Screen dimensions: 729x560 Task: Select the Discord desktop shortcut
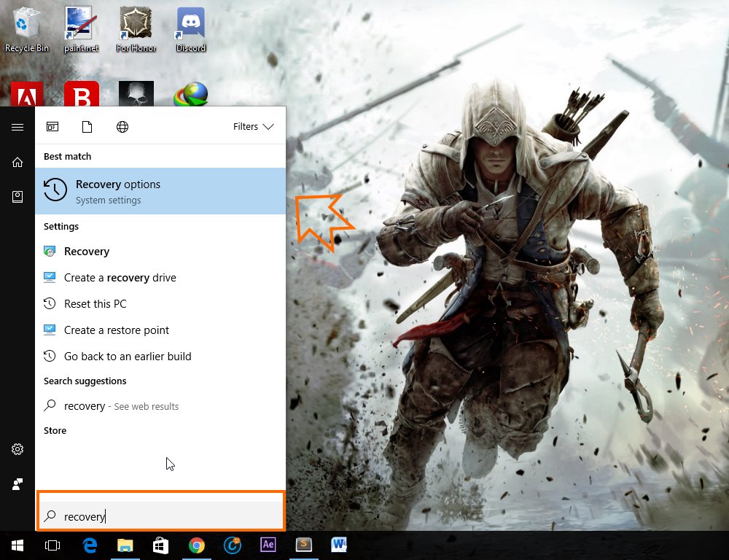point(190,29)
